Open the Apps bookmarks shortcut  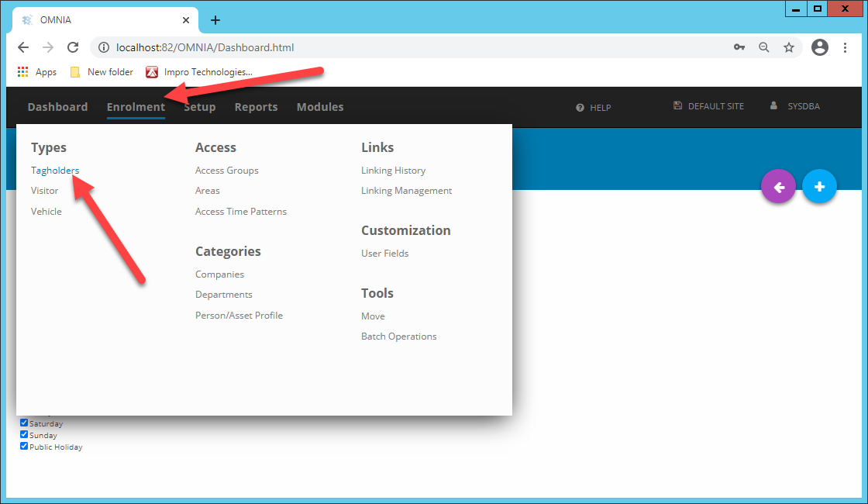pos(37,72)
